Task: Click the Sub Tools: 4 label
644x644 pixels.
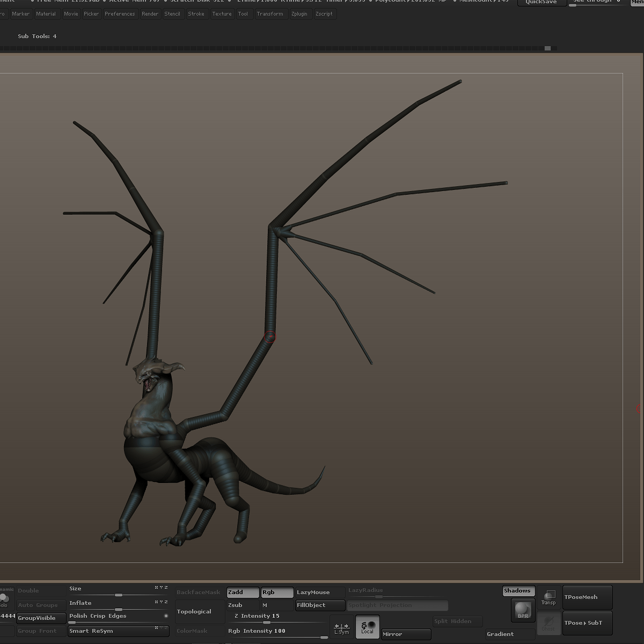Action: click(37, 36)
